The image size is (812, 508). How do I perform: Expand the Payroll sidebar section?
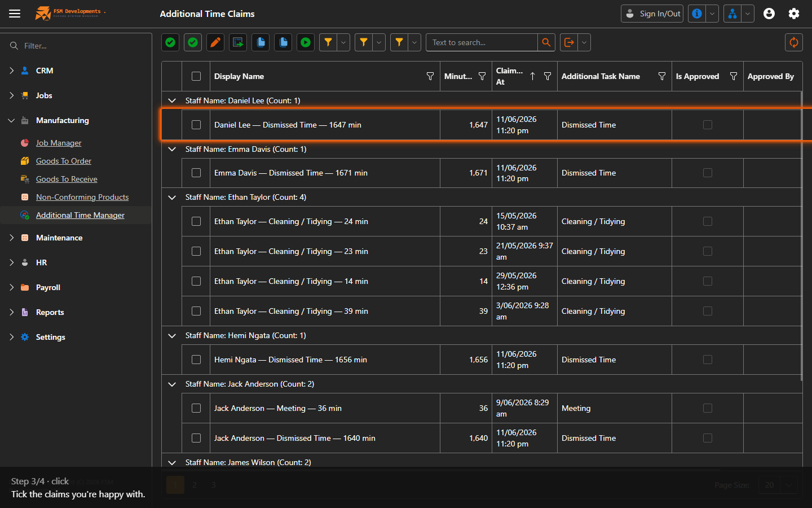coord(11,287)
